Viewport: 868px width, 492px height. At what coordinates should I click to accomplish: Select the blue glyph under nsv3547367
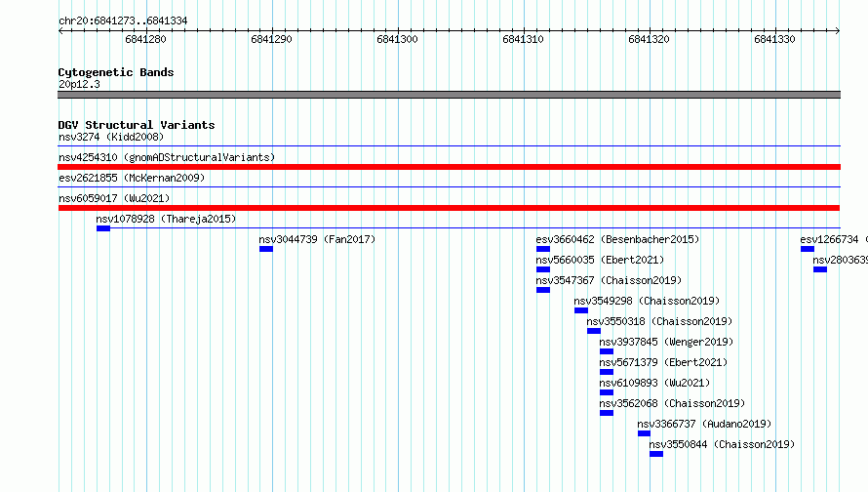coord(543,290)
